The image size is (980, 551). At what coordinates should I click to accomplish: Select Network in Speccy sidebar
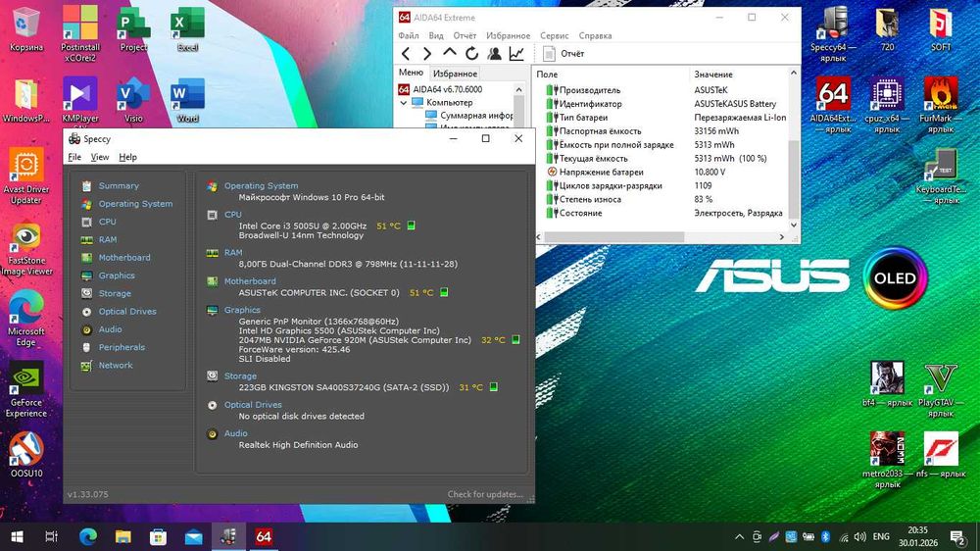click(115, 366)
